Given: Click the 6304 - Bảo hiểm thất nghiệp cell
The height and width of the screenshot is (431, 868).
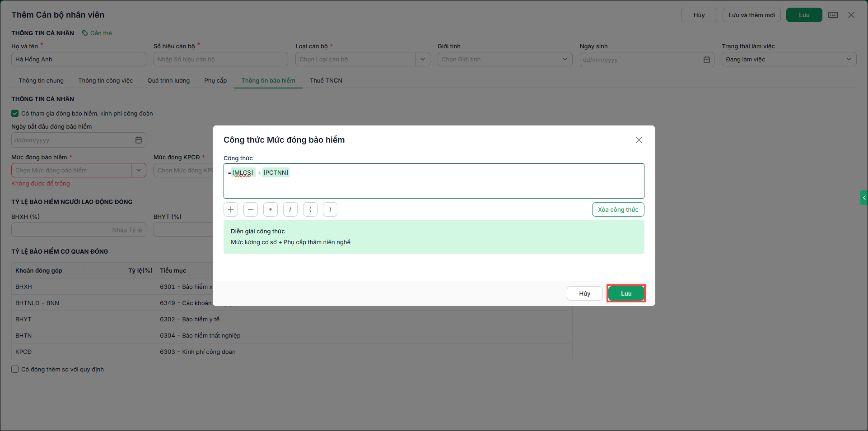Looking at the screenshot, I should tap(200, 335).
